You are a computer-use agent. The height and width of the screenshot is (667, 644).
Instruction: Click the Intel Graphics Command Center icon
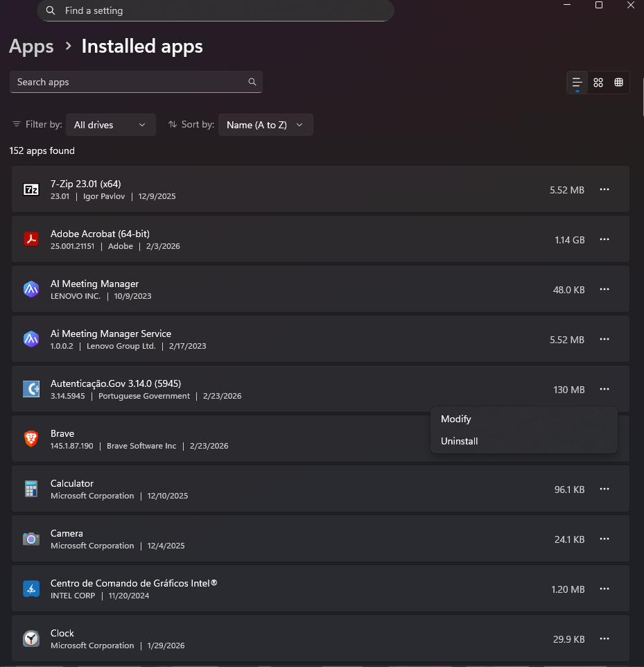[31, 589]
